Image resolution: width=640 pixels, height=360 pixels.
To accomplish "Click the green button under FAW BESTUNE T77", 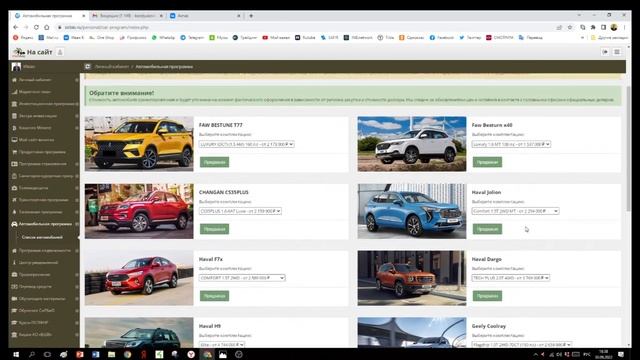I will (214, 162).
